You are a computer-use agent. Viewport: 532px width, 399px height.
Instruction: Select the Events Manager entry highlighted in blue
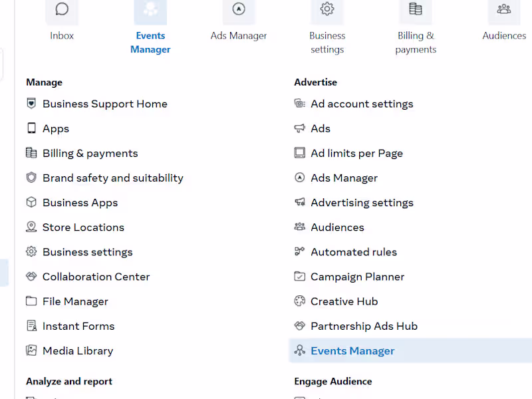click(x=352, y=350)
